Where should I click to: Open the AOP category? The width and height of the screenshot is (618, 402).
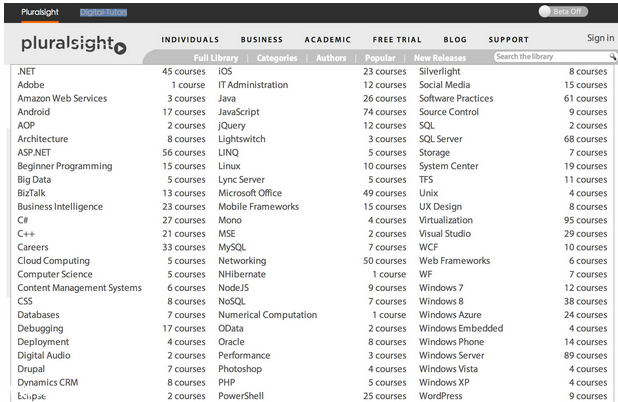click(x=26, y=125)
